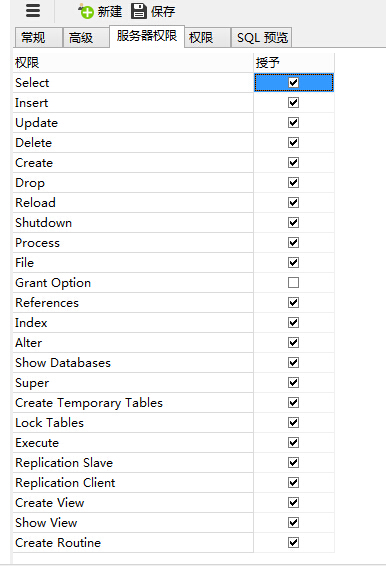Viewport: 386px width, 566px height.
Task: Disable the Shutdown privilege checkbox
Action: (294, 223)
